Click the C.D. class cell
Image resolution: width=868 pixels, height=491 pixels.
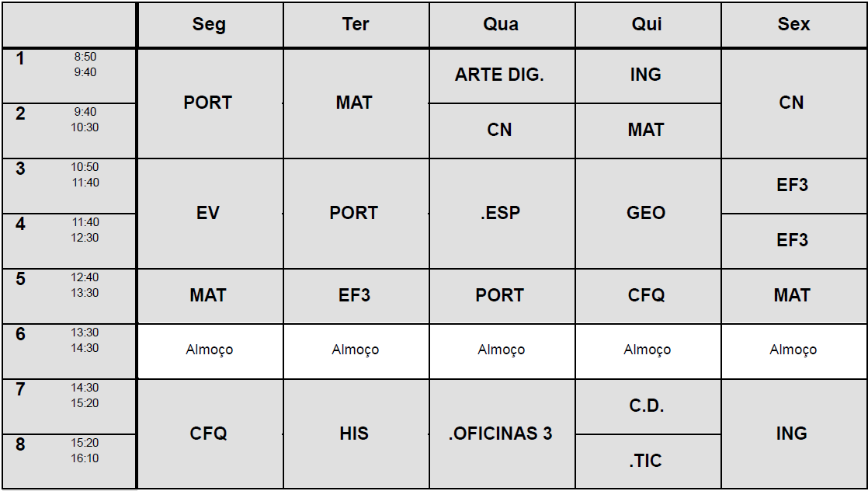coord(646,406)
